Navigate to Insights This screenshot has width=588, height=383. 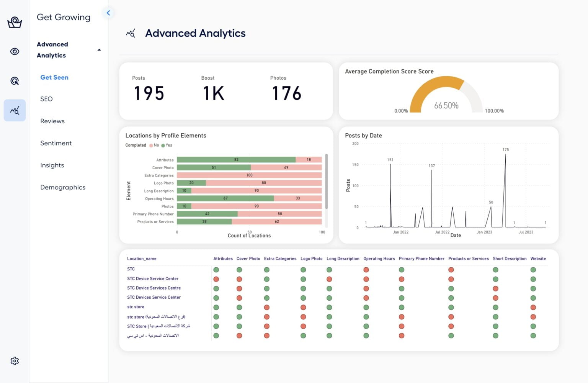click(x=52, y=165)
